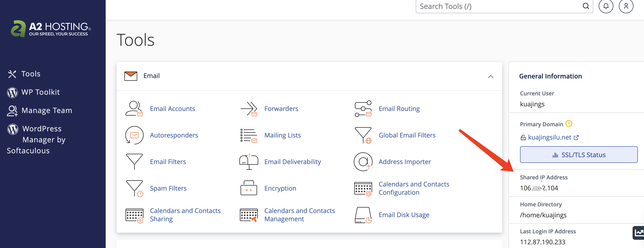Open the Spam Filters link
644x248 pixels.
point(168,189)
